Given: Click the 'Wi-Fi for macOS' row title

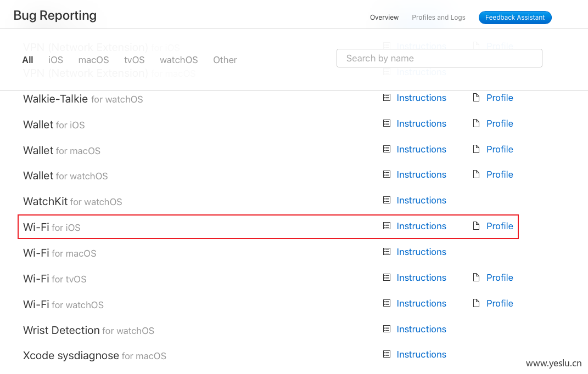Looking at the screenshot, I should (60, 253).
